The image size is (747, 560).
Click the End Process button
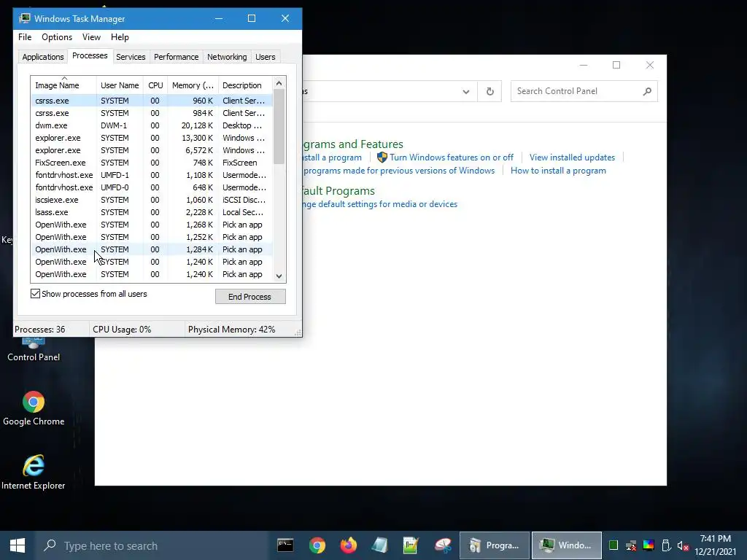click(x=250, y=296)
